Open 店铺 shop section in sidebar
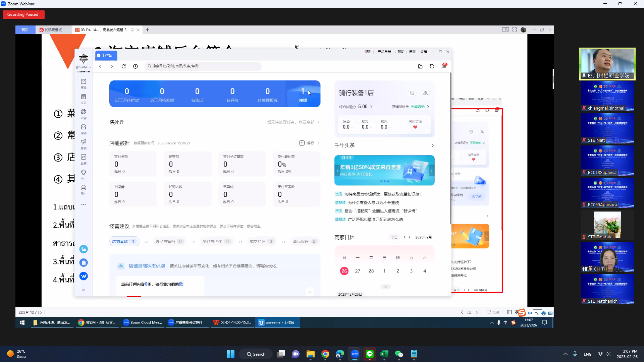Image resolution: width=644 pixels, height=362 pixels. click(84, 129)
